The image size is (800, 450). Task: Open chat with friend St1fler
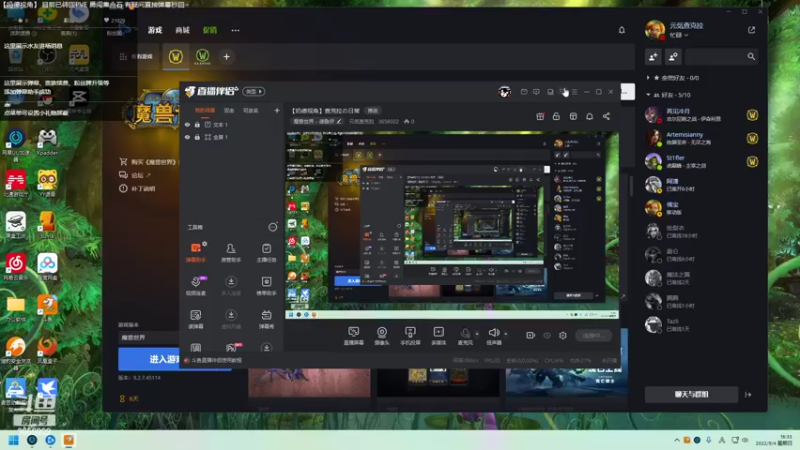701,161
